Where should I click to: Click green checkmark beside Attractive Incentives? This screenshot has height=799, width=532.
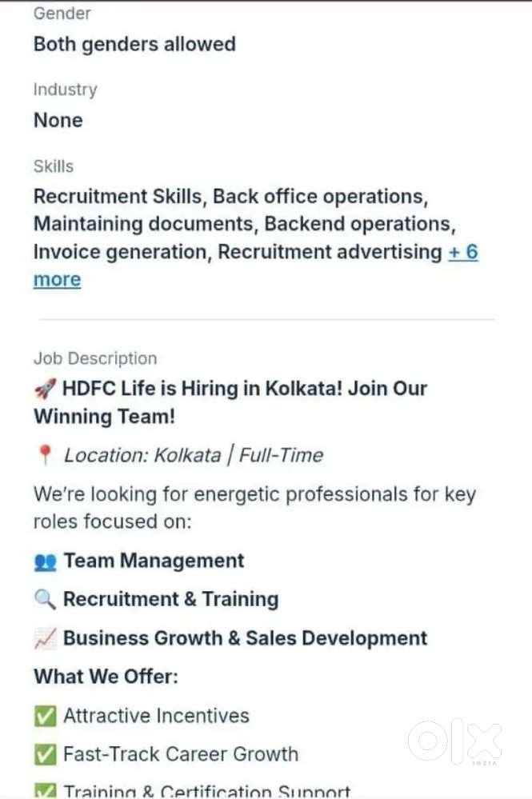pos(45,716)
